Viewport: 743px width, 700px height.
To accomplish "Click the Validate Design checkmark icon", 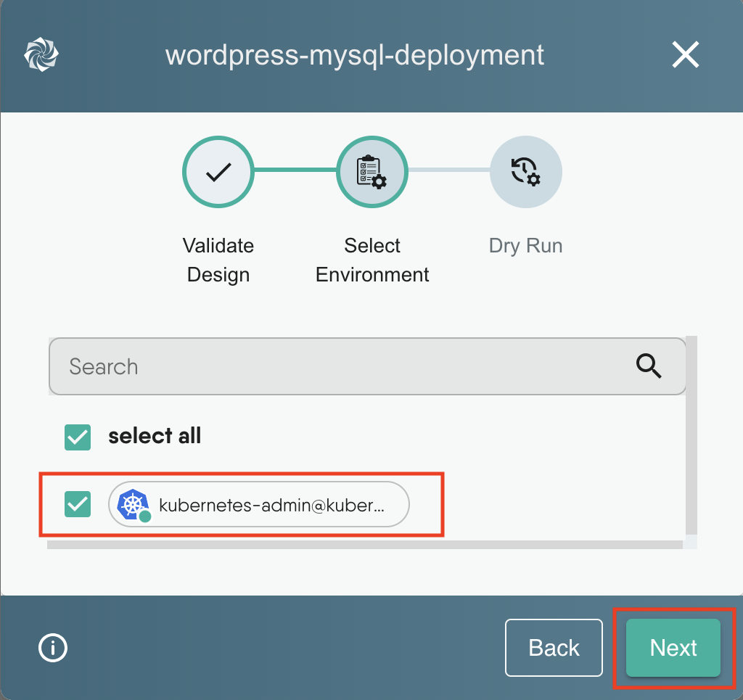I will (x=218, y=172).
